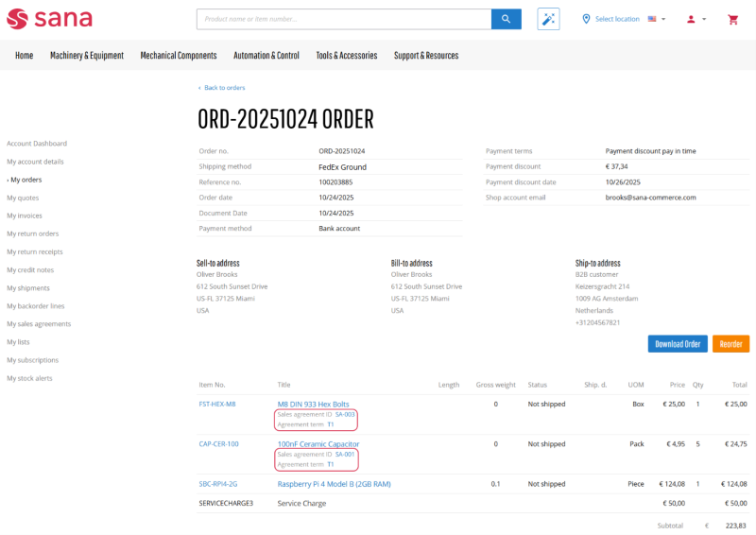Viewport: 756px width, 535px height.
Task: Click the search magnifier button
Action: tap(506, 19)
